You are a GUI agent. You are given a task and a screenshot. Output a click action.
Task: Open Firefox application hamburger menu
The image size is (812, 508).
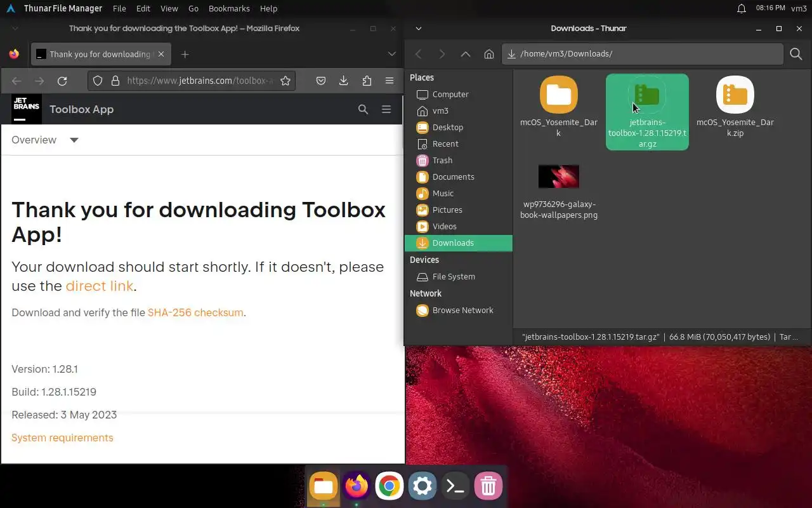[390, 81]
